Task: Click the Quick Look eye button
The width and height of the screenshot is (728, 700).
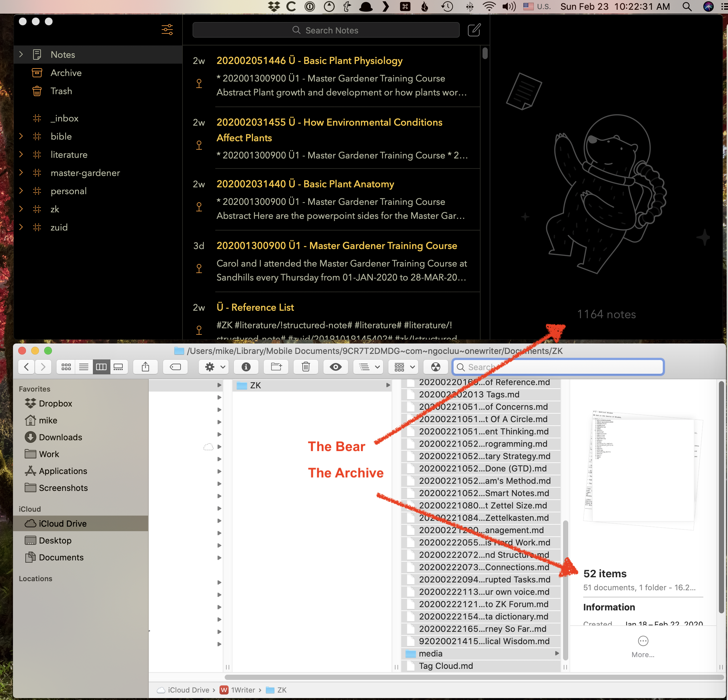Action: coord(335,367)
